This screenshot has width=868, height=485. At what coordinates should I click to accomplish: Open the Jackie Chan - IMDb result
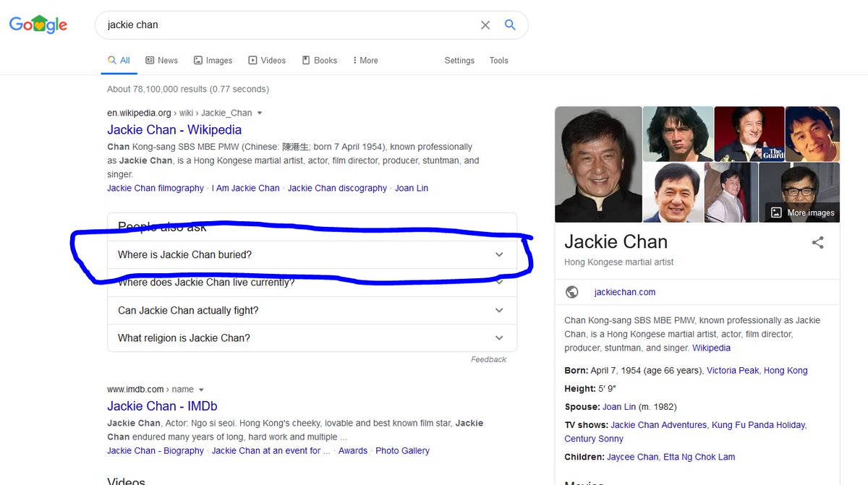pos(162,406)
